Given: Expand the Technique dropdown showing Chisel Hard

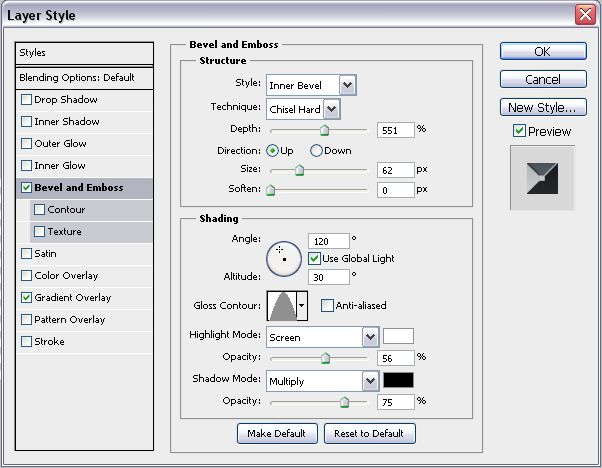Looking at the screenshot, I should tap(331, 108).
